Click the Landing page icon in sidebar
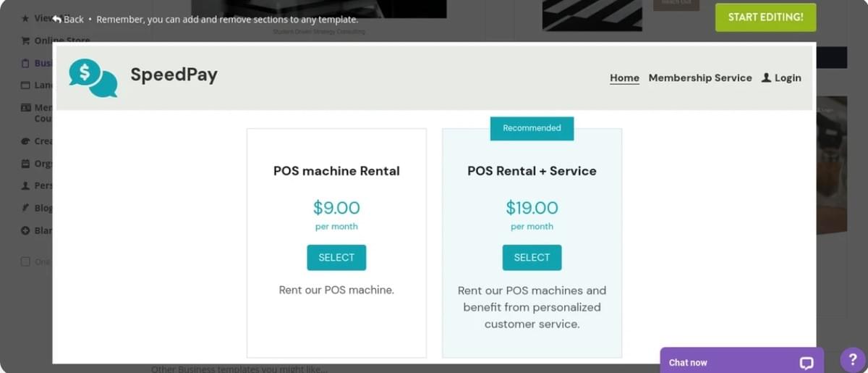 coord(26,85)
